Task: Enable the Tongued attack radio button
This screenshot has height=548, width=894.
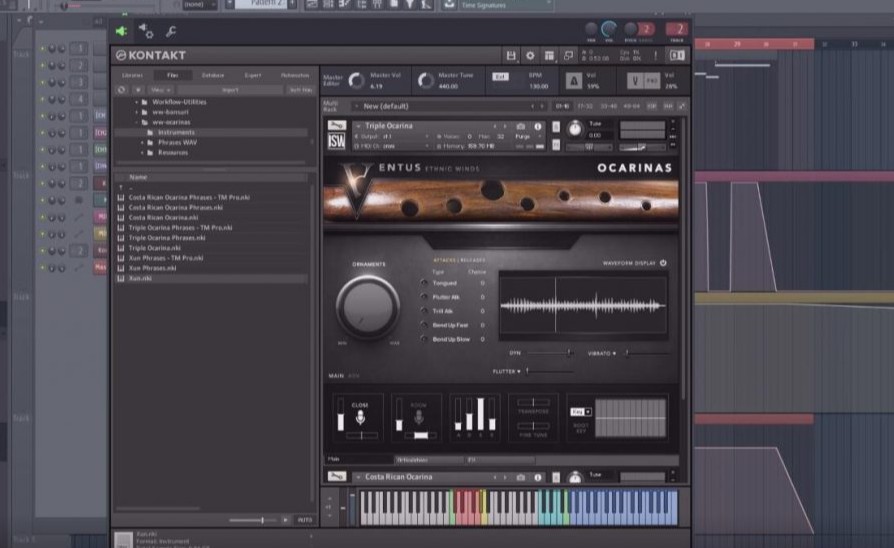Action: click(x=424, y=283)
